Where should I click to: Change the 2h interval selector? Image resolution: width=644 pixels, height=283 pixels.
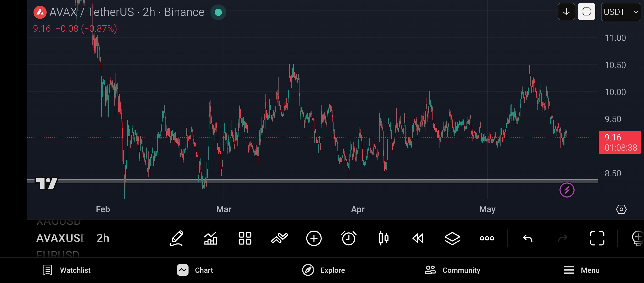point(103,238)
